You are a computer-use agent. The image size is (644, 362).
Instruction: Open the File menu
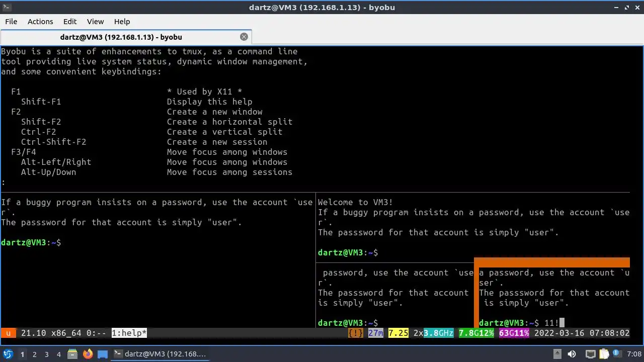[x=11, y=22]
